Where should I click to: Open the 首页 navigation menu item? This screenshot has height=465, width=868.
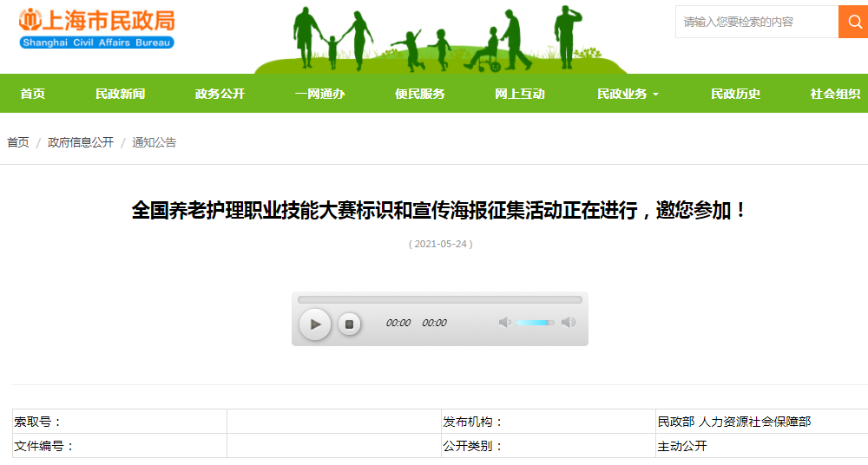pyautogui.click(x=33, y=94)
